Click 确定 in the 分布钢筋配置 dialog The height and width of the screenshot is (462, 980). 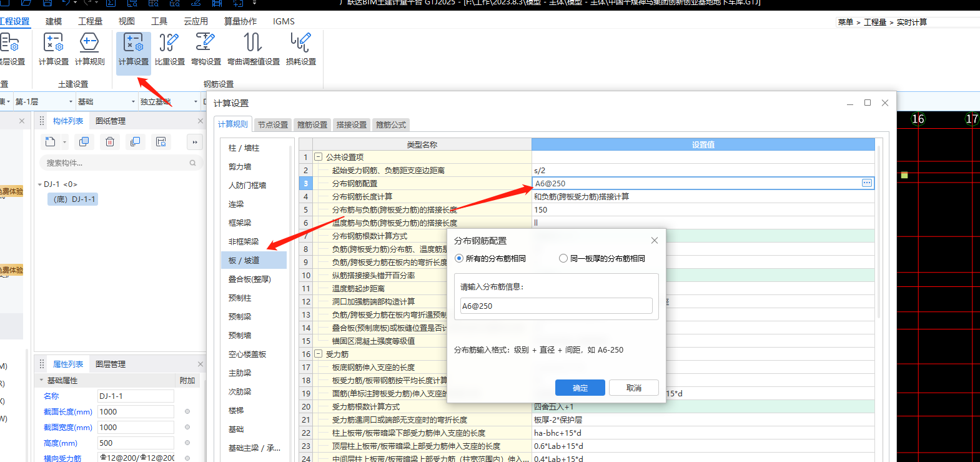click(x=580, y=388)
